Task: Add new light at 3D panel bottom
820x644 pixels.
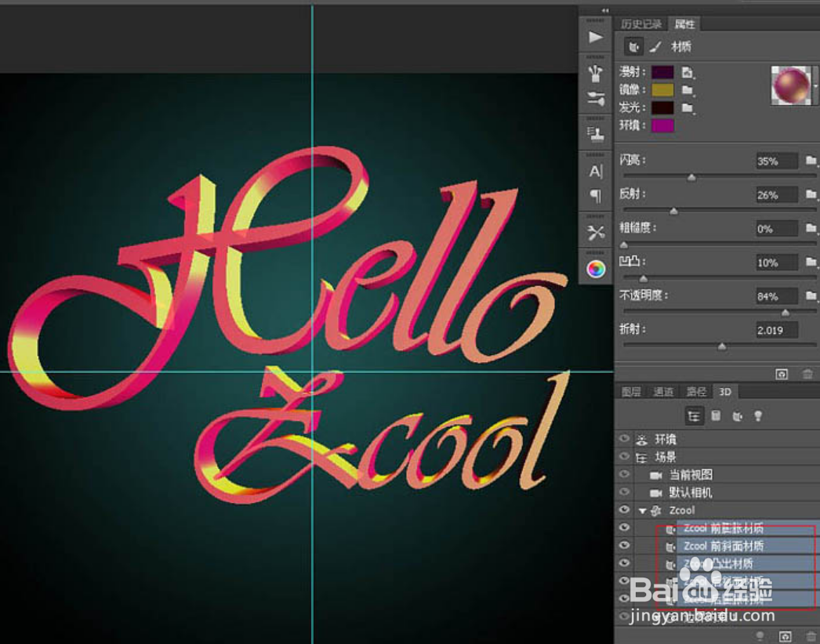Action: (x=760, y=636)
